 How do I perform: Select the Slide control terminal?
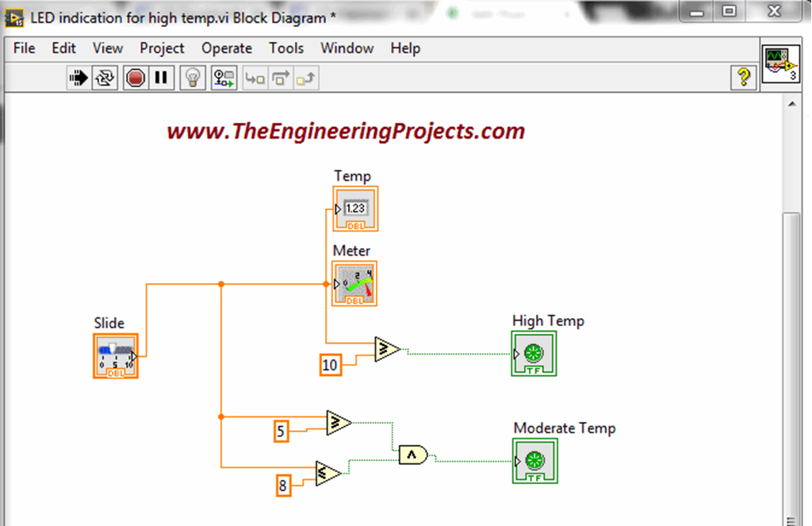[x=115, y=355]
